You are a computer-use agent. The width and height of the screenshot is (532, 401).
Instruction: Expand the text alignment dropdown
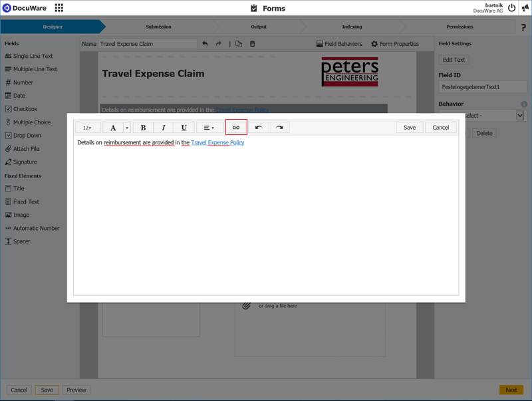point(209,128)
